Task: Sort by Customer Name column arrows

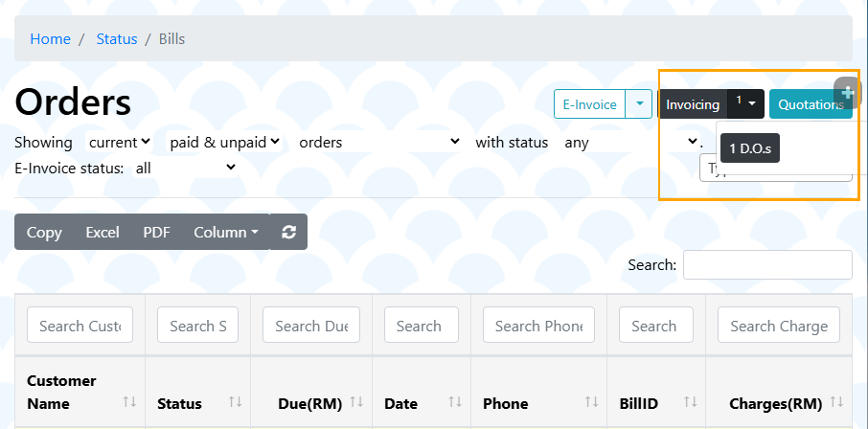Action: coord(129,402)
